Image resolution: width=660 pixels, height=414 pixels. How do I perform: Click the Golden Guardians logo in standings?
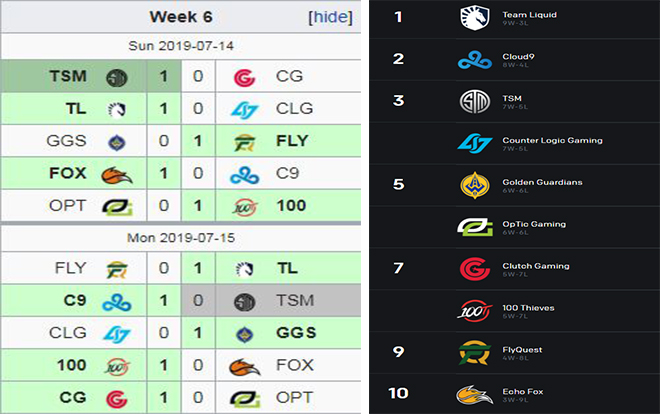click(x=473, y=185)
